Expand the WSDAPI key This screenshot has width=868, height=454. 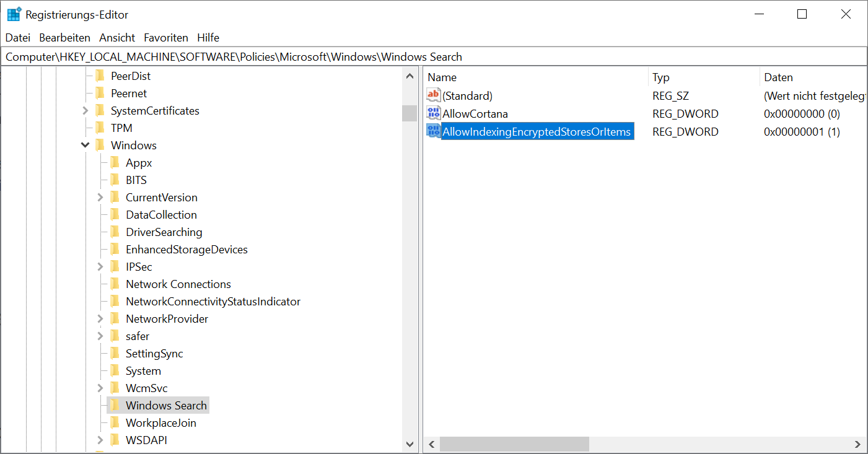[x=100, y=440]
